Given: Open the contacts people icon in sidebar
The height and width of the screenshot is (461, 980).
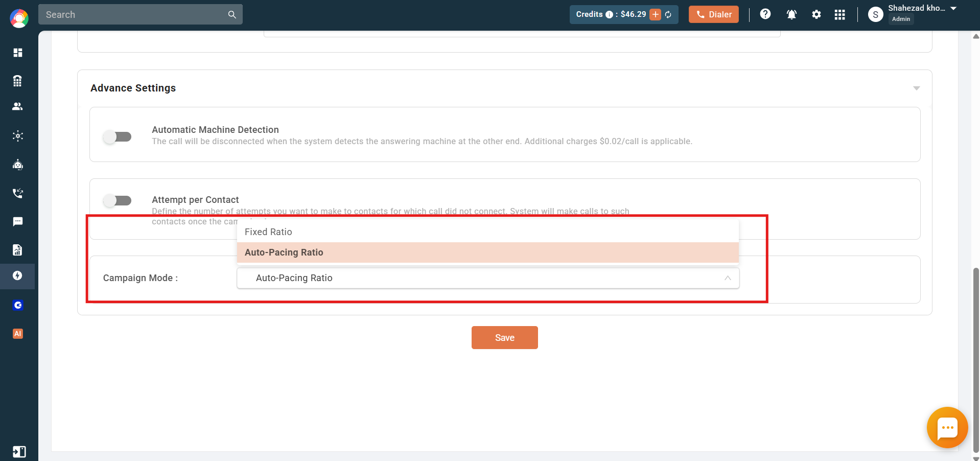Looking at the screenshot, I should (18, 106).
